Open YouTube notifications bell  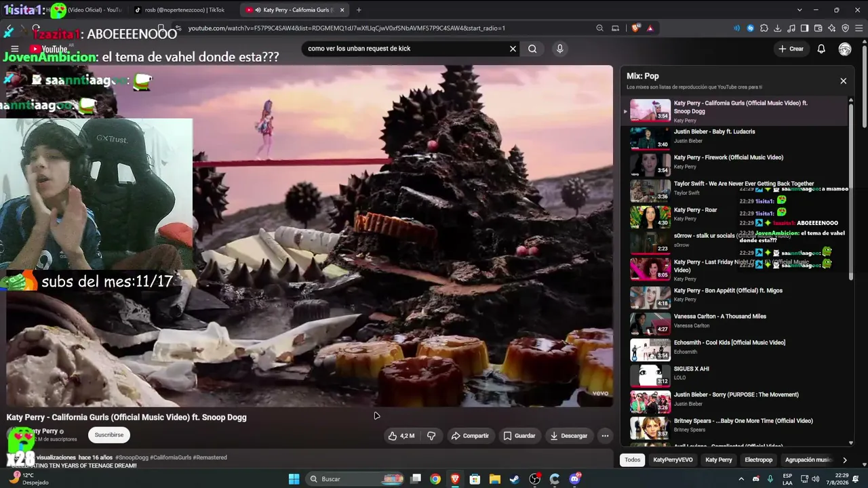821,49
